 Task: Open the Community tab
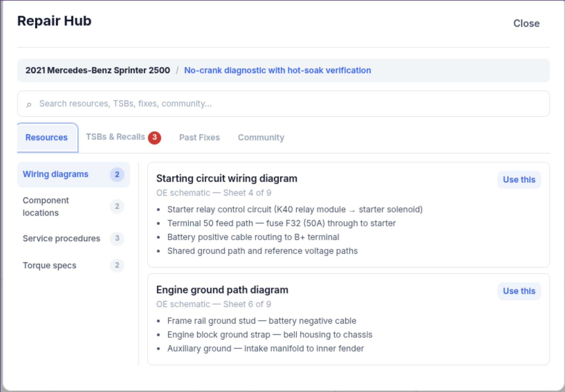coord(261,137)
